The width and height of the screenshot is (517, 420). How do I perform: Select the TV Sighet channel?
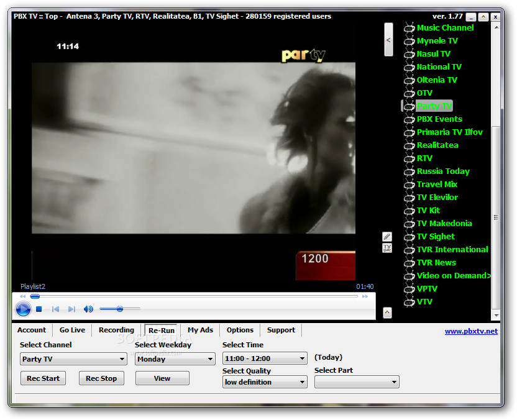coord(436,236)
